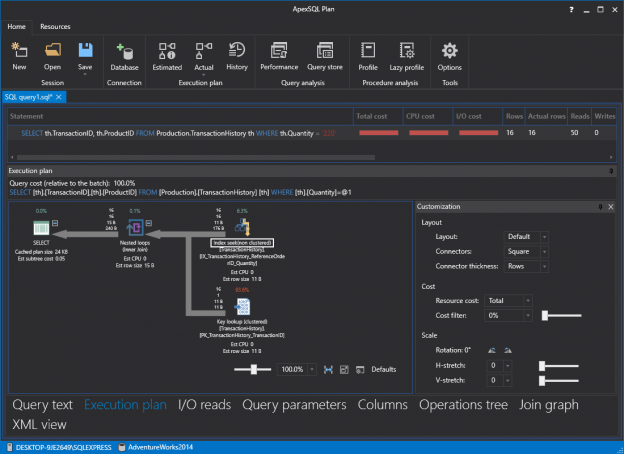Click the DESKTOP SQLEXPRESS server status entry

point(59,448)
